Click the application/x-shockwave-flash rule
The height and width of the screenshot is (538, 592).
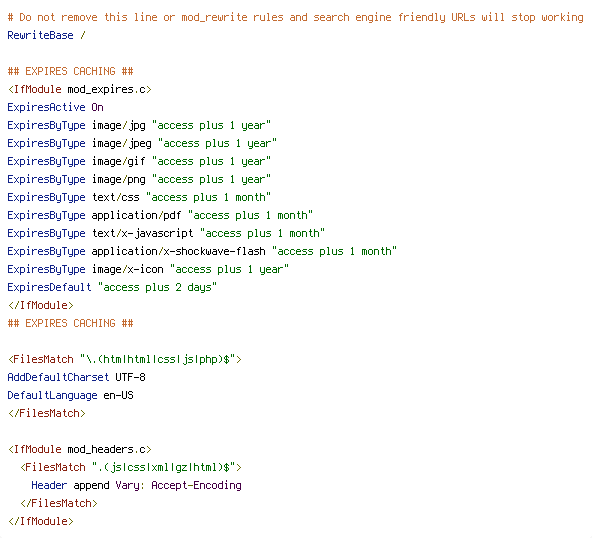202,251
